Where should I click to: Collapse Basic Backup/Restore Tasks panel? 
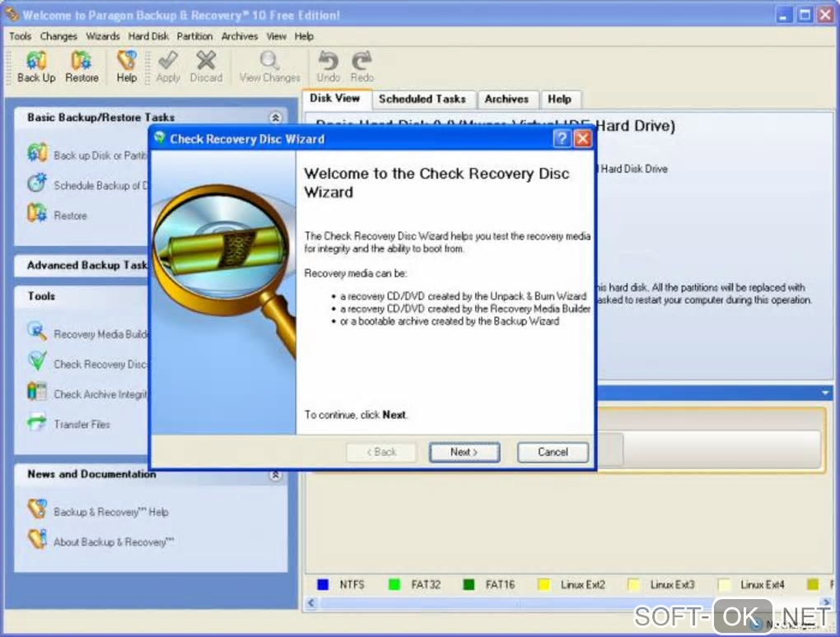[x=275, y=118]
